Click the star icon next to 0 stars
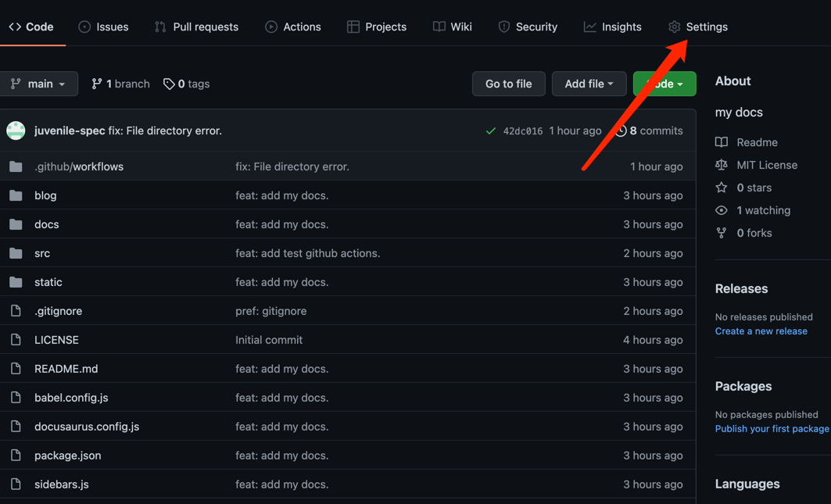The image size is (831, 504). [x=722, y=188]
